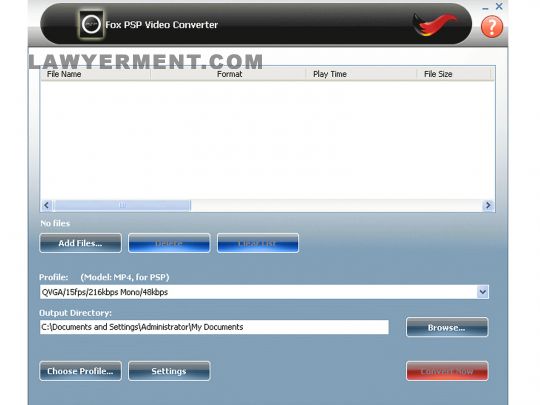Click the Delete button
Image resolution: width=540 pixels, height=405 pixels.
point(169,243)
